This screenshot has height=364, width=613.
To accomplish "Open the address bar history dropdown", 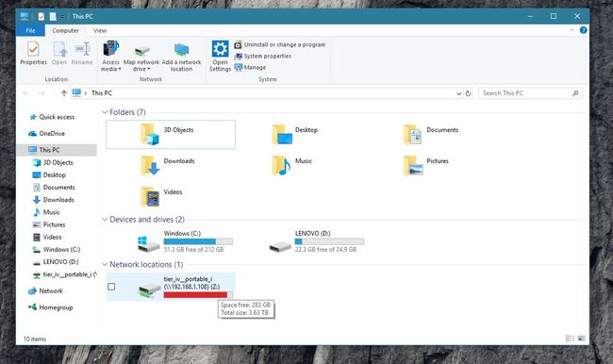I will click(x=459, y=93).
